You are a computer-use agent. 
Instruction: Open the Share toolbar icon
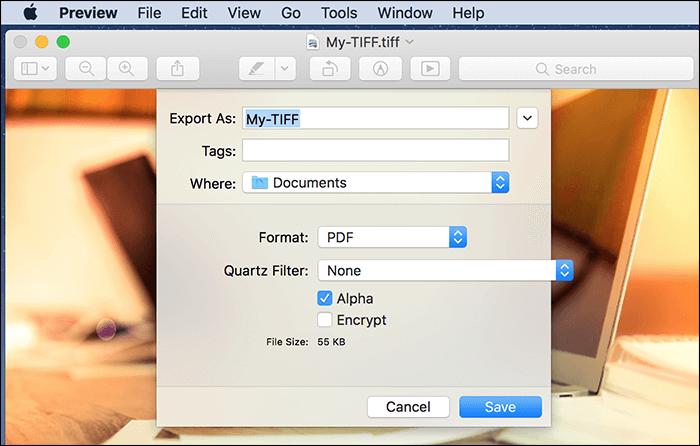pyautogui.click(x=177, y=69)
